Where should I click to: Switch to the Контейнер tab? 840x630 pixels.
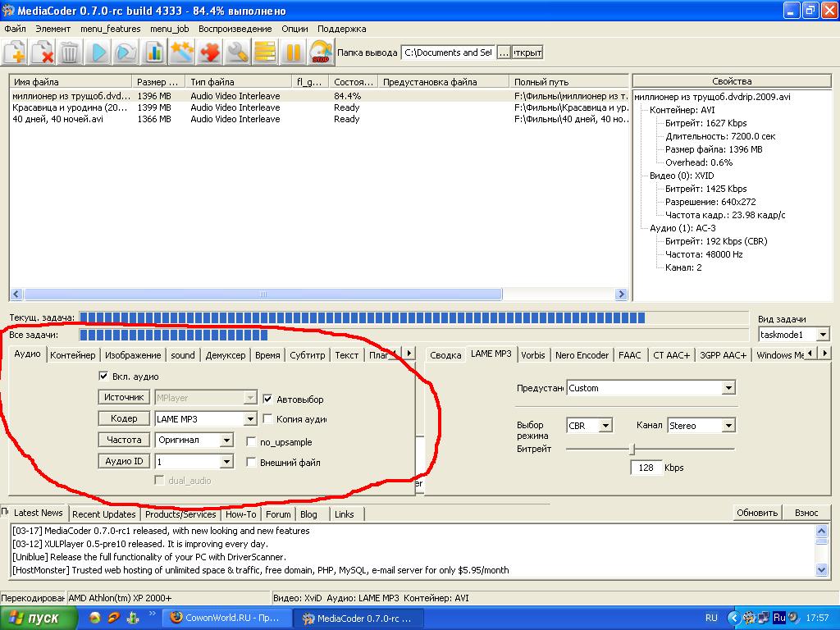coord(73,355)
